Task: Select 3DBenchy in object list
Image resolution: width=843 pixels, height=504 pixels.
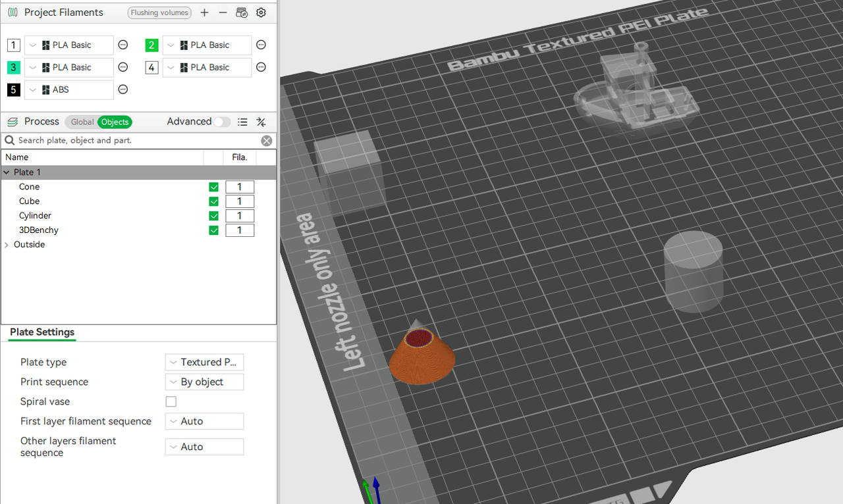Action: pos(39,230)
